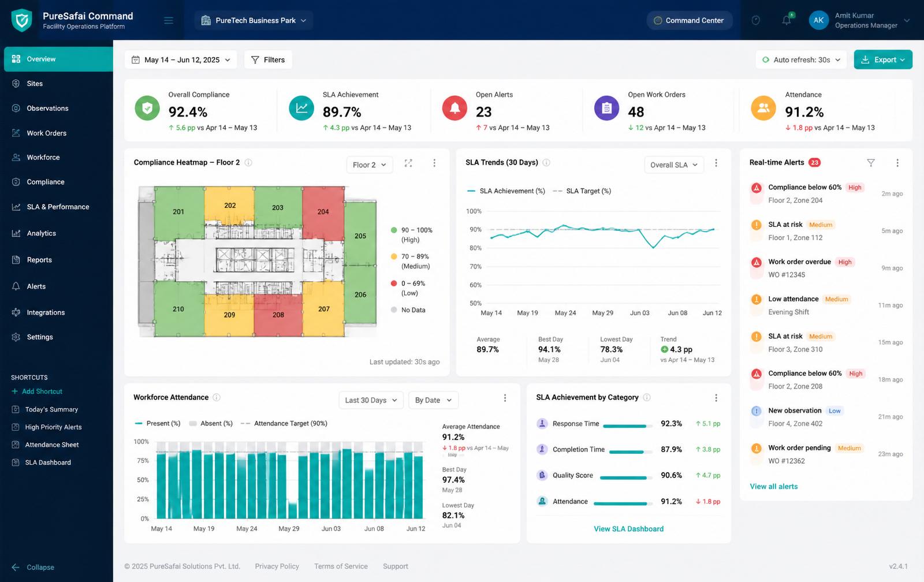Show info for SLA Achievement by Category
The height and width of the screenshot is (582, 924).
pyautogui.click(x=647, y=397)
